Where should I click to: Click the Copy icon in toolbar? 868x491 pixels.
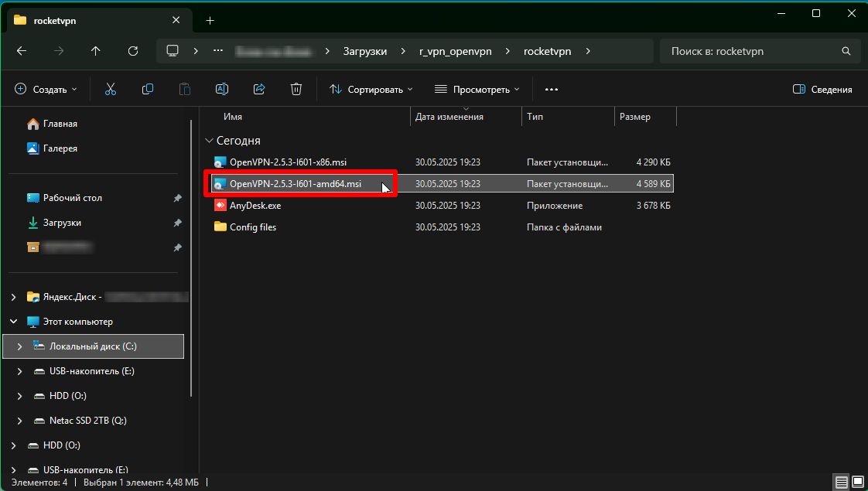[148, 90]
